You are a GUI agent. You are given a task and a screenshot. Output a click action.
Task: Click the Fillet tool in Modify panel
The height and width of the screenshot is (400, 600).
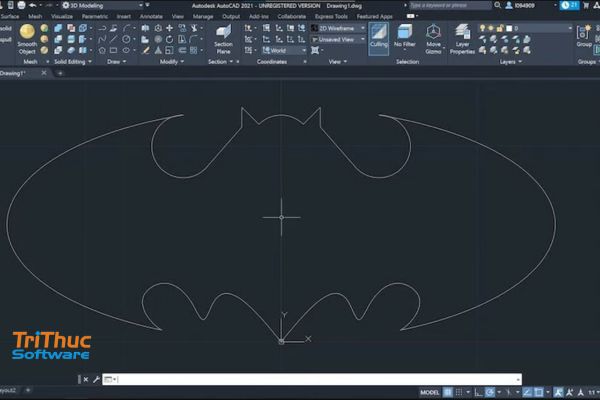pyautogui.click(x=194, y=39)
